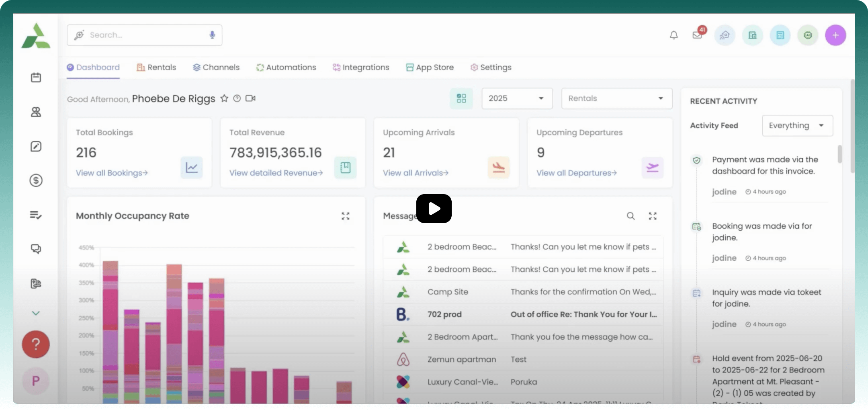Open the Rentals filter dropdown
This screenshot has height=416, width=868.
click(616, 98)
